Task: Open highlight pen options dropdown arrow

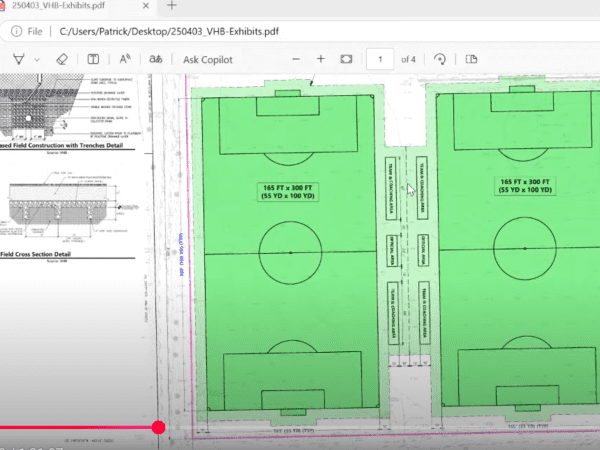Action: pyautogui.click(x=38, y=60)
